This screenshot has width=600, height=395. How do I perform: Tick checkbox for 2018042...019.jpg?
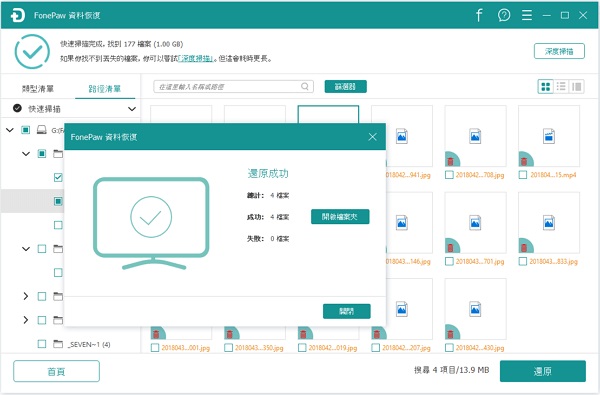(302, 348)
